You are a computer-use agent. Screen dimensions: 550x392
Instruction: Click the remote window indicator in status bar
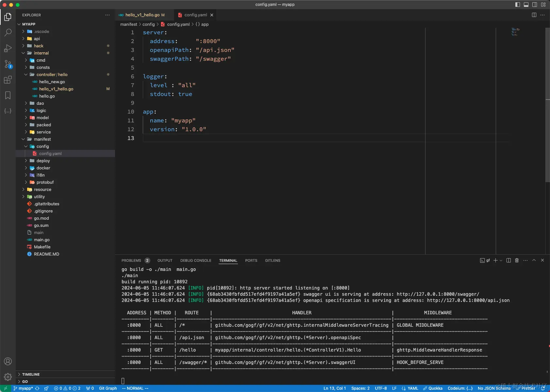(x=6, y=388)
